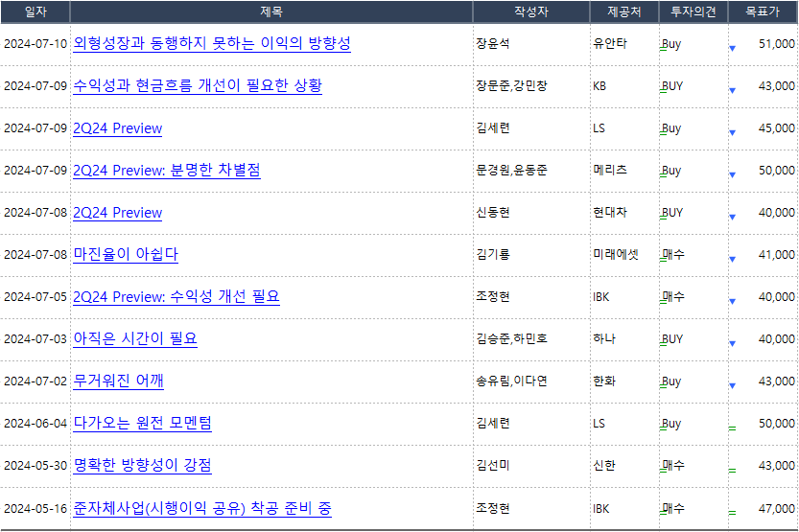799x532 pixels.
Task: Open report '외형성장과 동행하지 못하는 이익의 방향성'
Action: pos(211,43)
